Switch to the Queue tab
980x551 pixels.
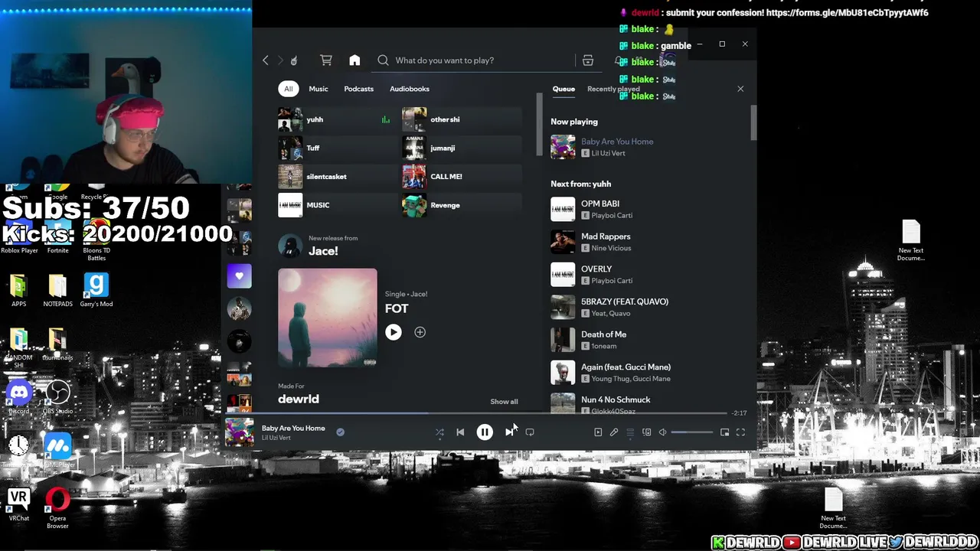[x=563, y=89]
